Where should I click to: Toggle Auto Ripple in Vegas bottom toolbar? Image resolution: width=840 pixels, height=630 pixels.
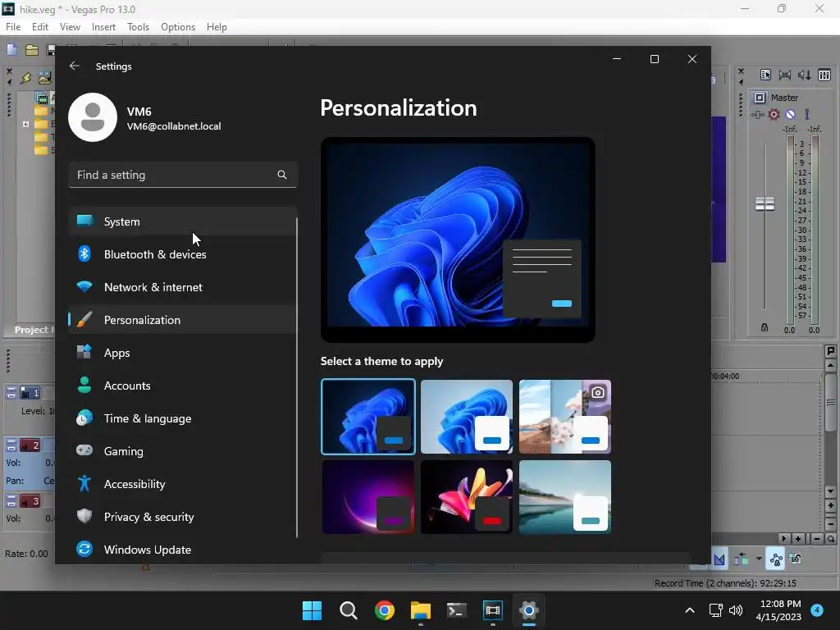742,559
